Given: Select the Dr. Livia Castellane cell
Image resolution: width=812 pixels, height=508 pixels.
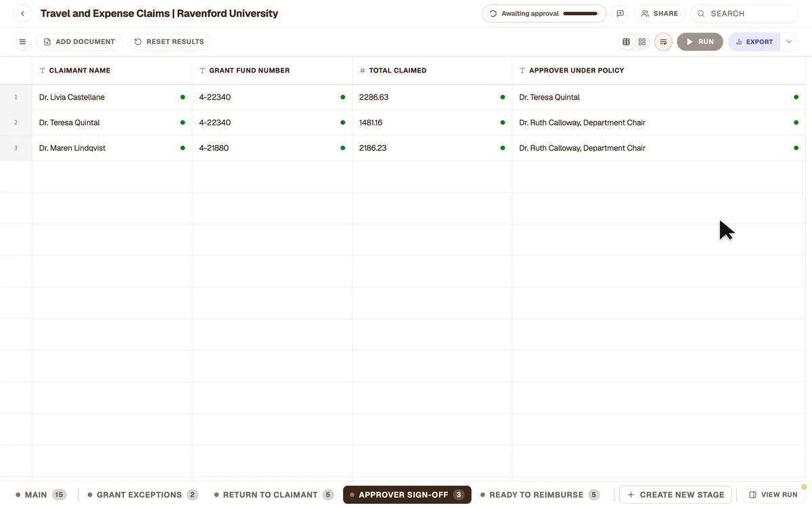Looking at the screenshot, I should pyautogui.click(x=112, y=98).
